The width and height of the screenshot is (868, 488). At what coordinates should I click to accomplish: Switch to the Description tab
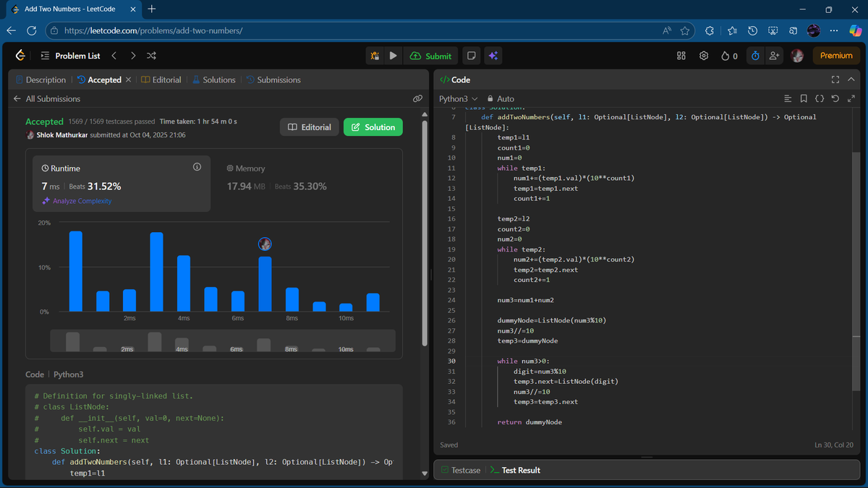[x=40, y=80]
